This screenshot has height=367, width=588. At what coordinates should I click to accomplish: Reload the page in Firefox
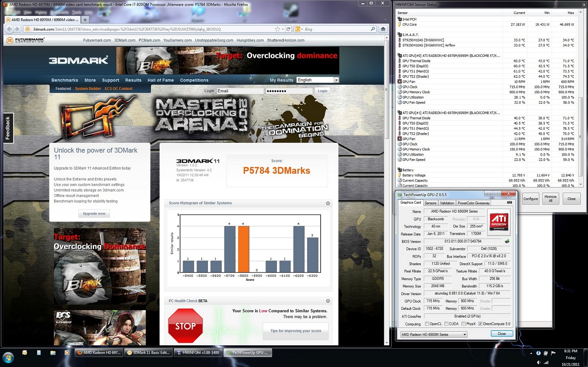288,29
